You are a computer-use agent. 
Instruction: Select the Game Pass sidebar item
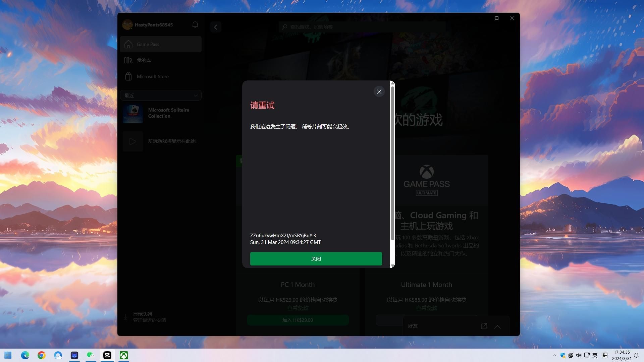(161, 44)
